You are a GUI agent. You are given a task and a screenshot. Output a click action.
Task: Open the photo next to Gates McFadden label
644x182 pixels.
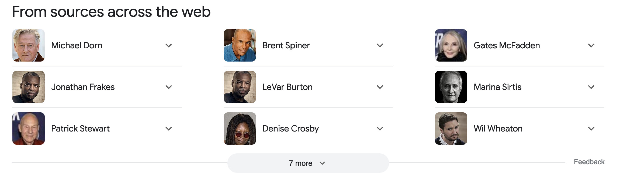pyautogui.click(x=451, y=45)
